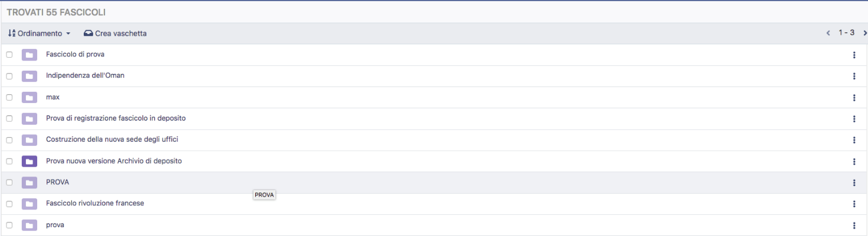Select the highlighted PROVA fascicolo row

58,182
